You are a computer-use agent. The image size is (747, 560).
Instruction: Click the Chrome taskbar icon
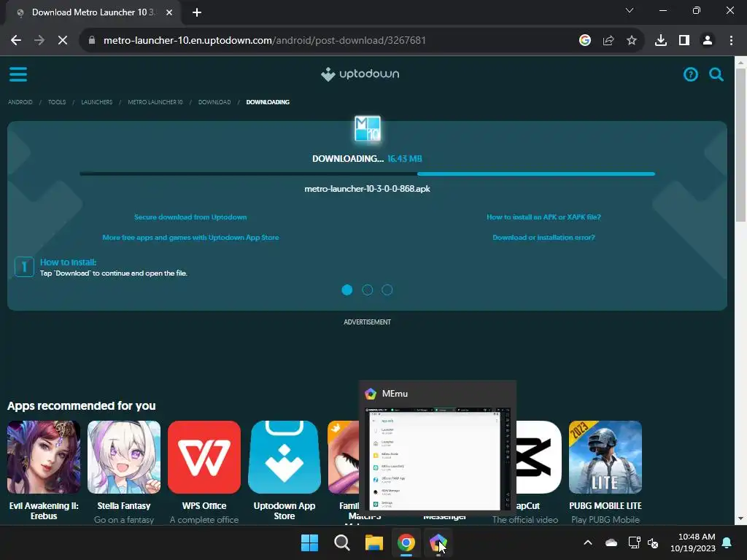pos(406,542)
